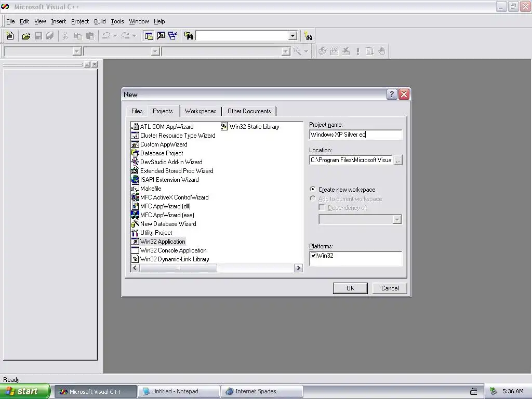This screenshot has width=532, height=399.
Task: Click the project list horizontal scrollbar thumb
Action: [178, 268]
